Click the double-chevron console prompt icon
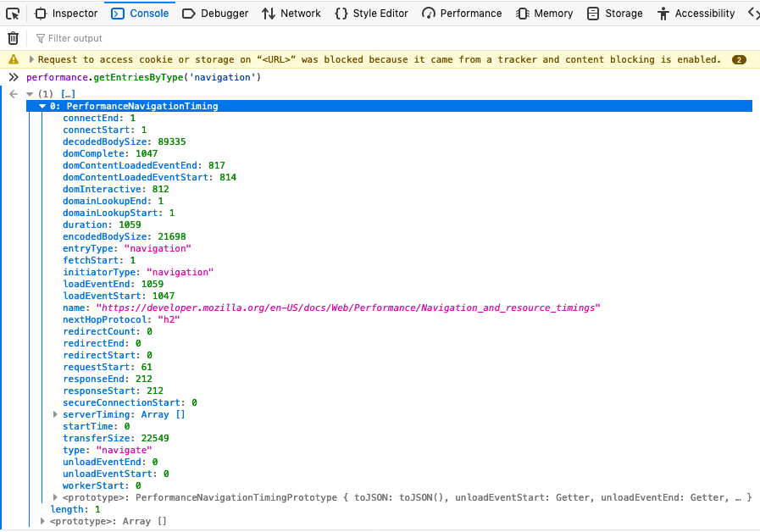The image size is (760, 532). [12, 76]
